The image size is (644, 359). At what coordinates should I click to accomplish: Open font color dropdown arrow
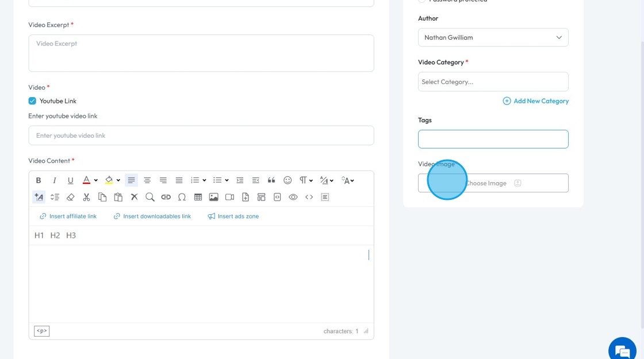tap(95, 180)
